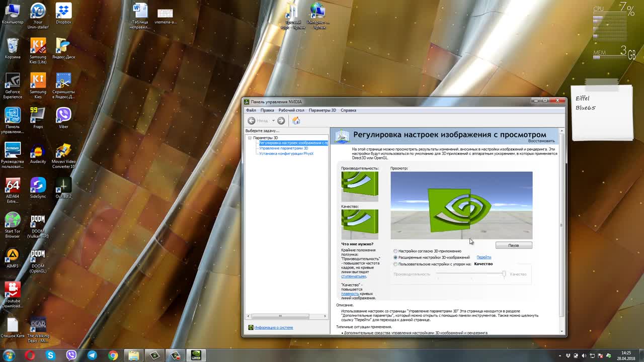
Task: Click the Eiffel Blue65 sticky note
Action: [602, 112]
